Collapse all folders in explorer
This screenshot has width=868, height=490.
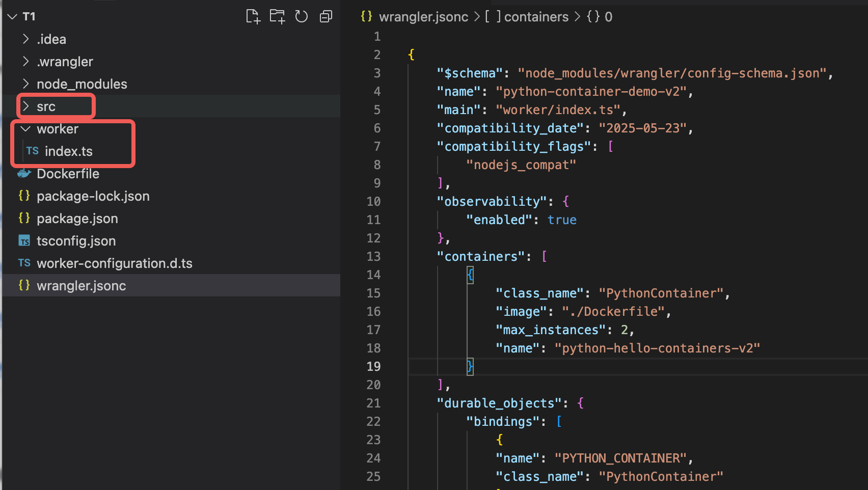pos(325,17)
